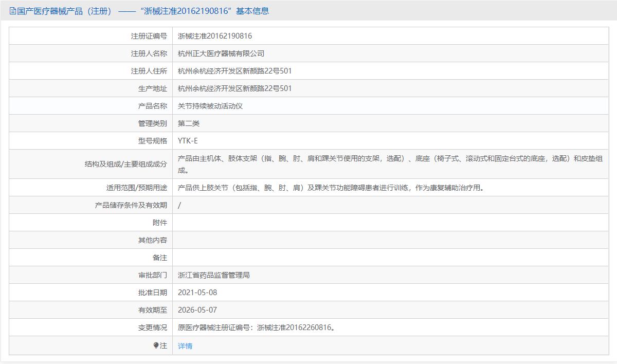Image resolution: width=617 pixels, height=364 pixels.
Task: Select approving department 浙江省药品监督管理局
Action: click(x=214, y=275)
